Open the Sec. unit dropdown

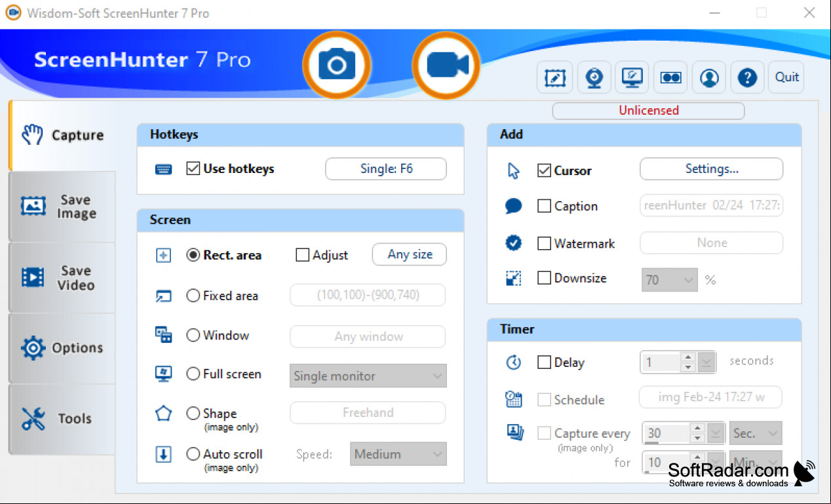pyautogui.click(x=756, y=433)
